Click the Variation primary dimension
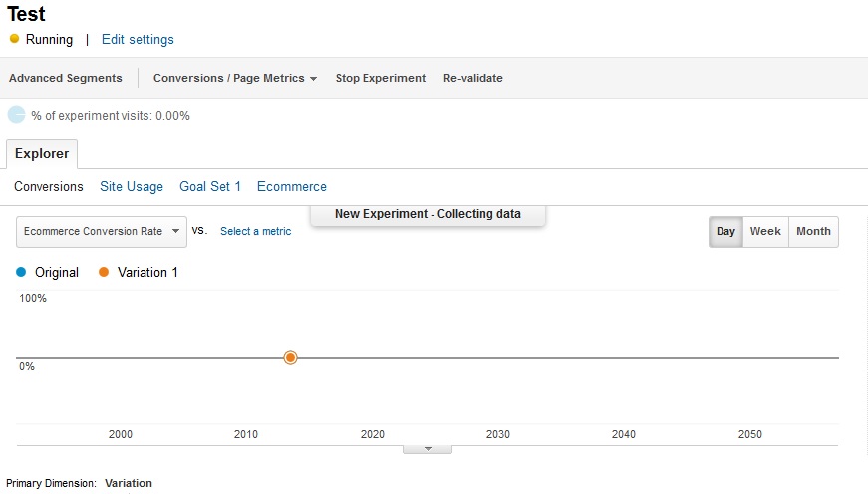 (x=129, y=483)
